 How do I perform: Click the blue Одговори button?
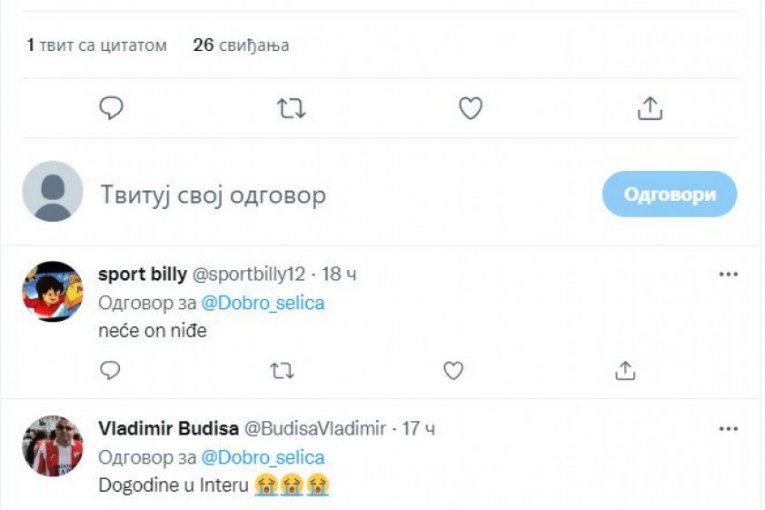point(669,194)
